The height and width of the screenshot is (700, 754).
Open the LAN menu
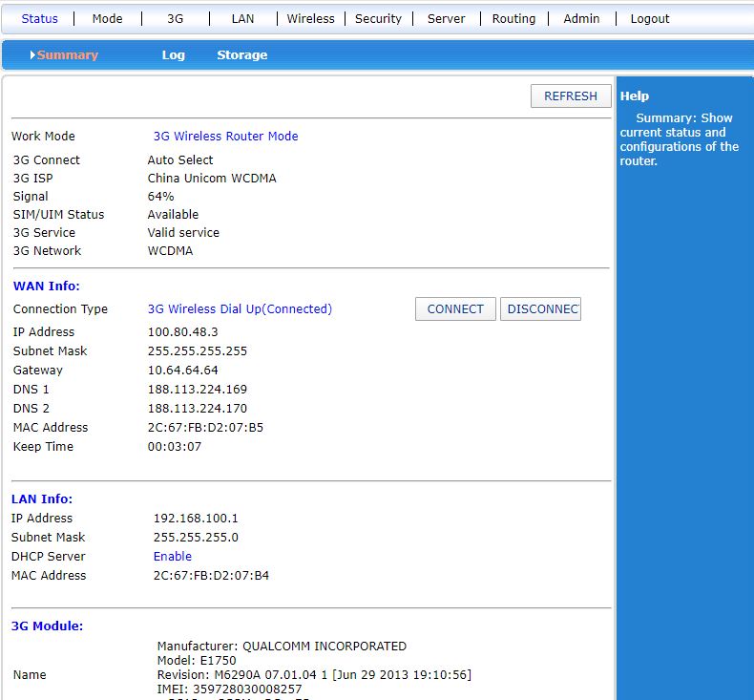(x=242, y=18)
